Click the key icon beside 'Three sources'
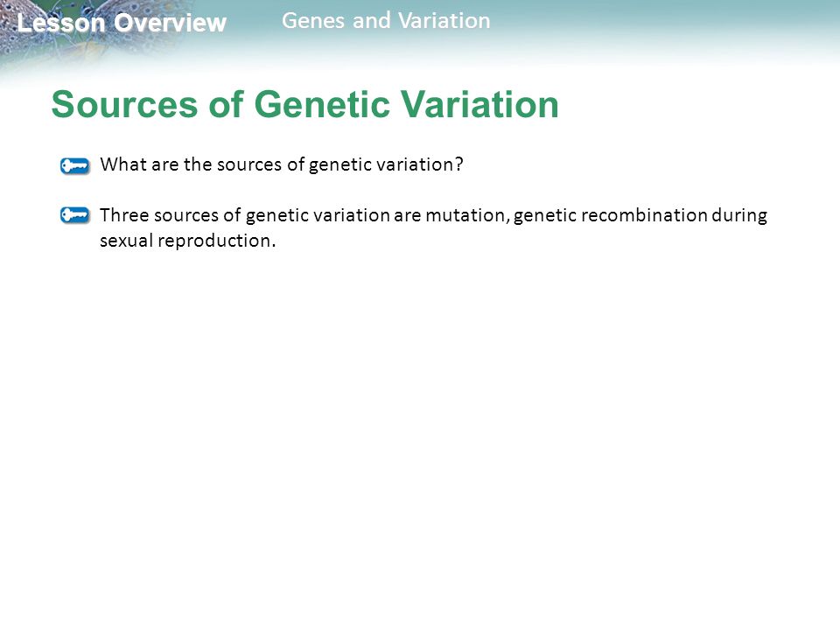Screen dimensions: 840x630 tap(75, 215)
